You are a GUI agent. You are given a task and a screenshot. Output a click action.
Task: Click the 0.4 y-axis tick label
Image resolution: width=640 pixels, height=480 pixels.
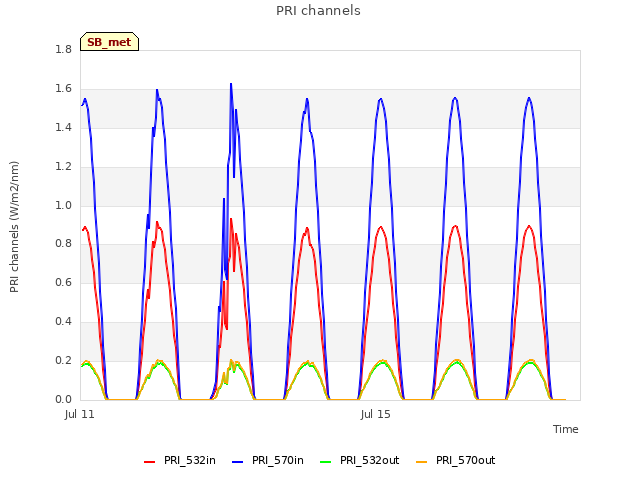tap(63, 322)
